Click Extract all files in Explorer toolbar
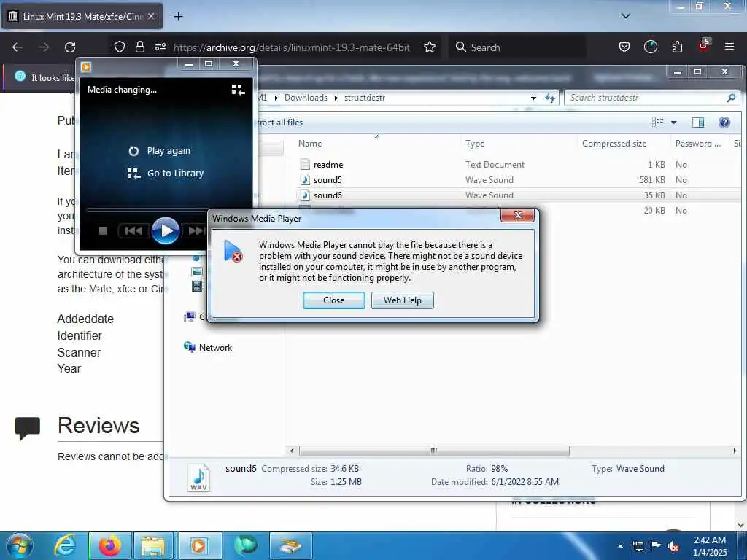The image size is (747, 560). tap(279, 122)
